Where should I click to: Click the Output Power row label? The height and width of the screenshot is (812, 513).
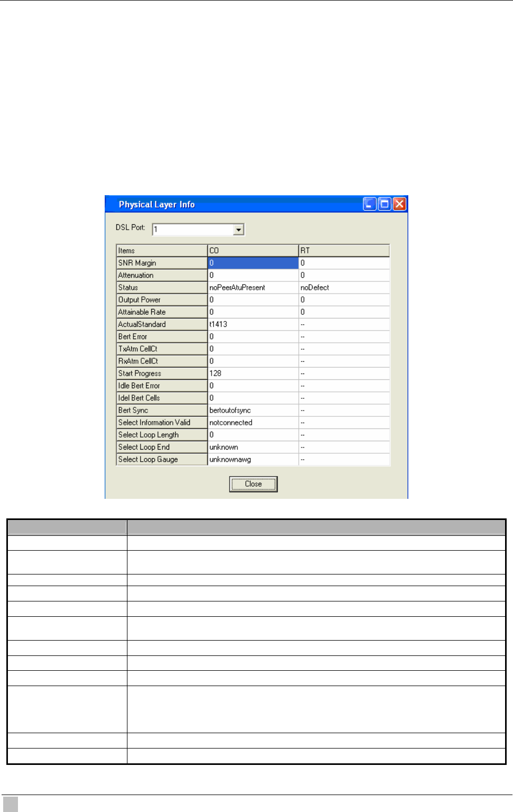click(x=162, y=299)
